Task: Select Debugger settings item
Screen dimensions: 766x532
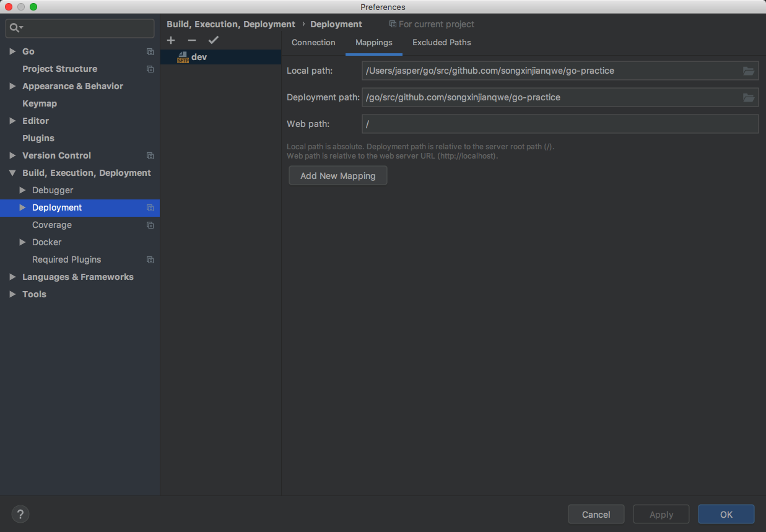Action: pyautogui.click(x=53, y=190)
